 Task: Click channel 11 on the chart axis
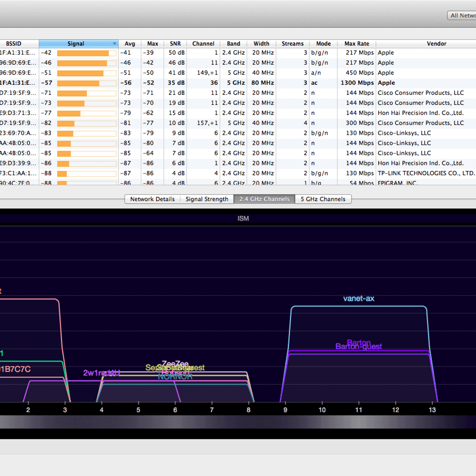[358, 410]
